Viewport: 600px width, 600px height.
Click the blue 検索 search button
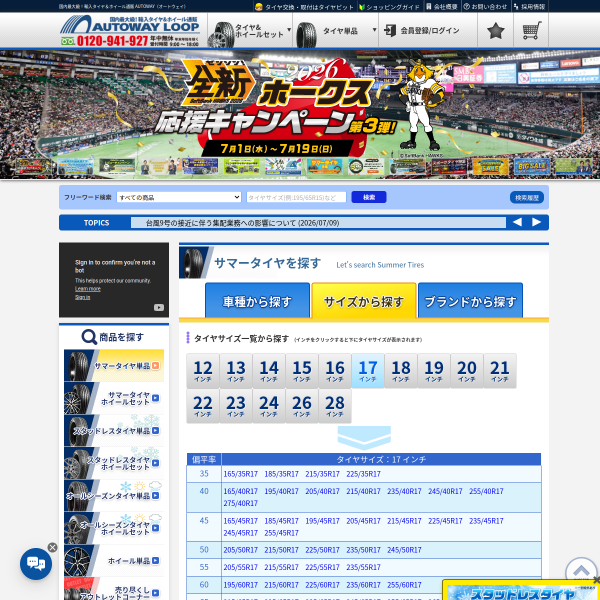click(x=369, y=197)
